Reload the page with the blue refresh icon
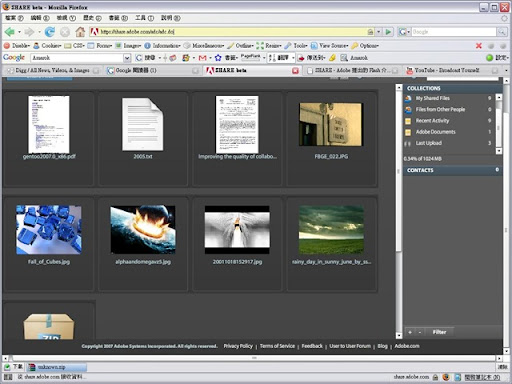The width and height of the screenshot is (512, 384). pyautogui.click(x=50, y=32)
